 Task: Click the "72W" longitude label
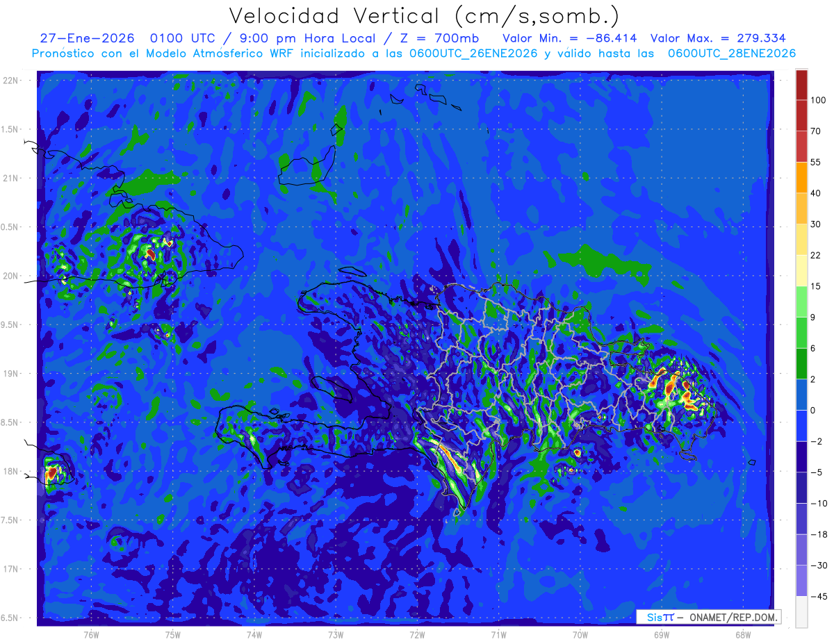click(x=417, y=634)
